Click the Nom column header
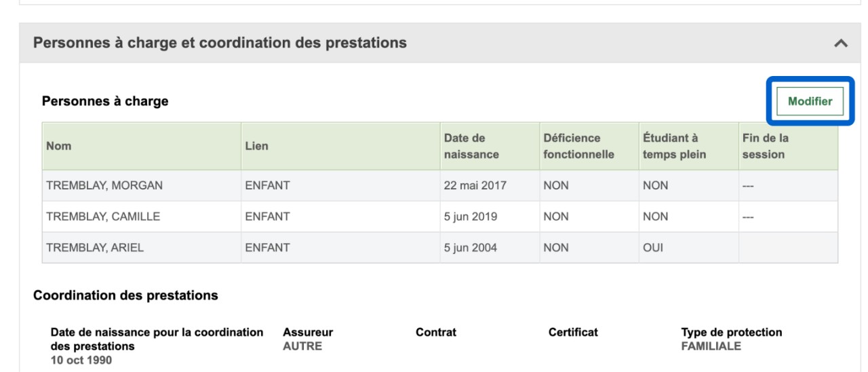This screenshot has height=372, width=868. pos(57,146)
